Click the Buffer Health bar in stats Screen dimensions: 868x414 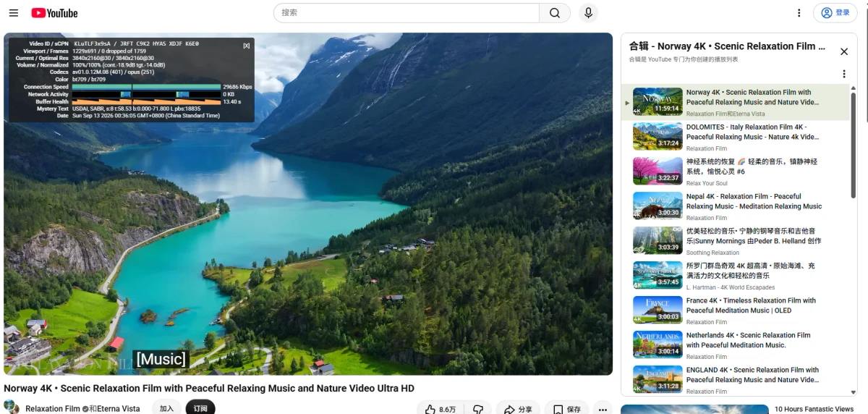pos(146,102)
